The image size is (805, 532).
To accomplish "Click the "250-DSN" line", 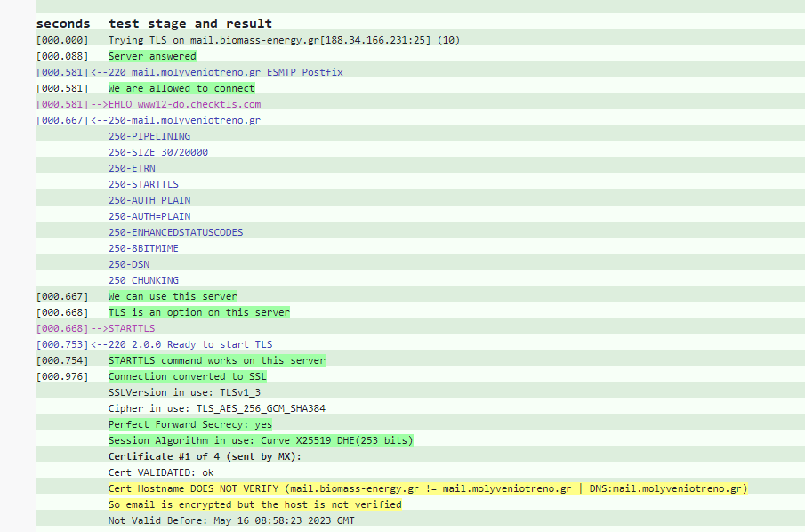I will click(129, 264).
